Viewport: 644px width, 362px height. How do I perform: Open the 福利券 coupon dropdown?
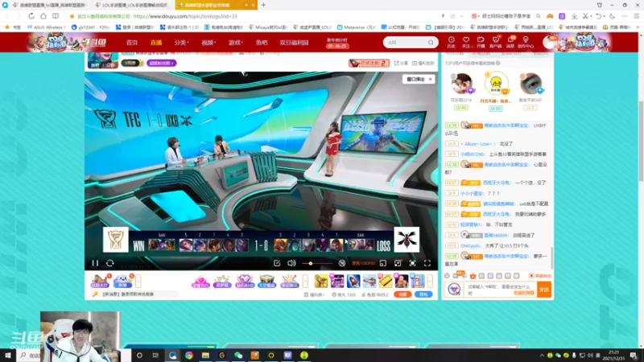pyautogui.click(x=314, y=294)
